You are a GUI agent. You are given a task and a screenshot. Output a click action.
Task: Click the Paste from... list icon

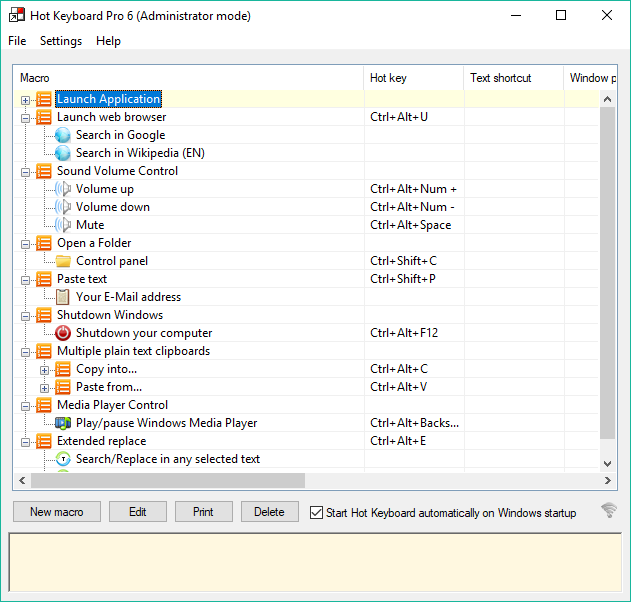point(63,387)
